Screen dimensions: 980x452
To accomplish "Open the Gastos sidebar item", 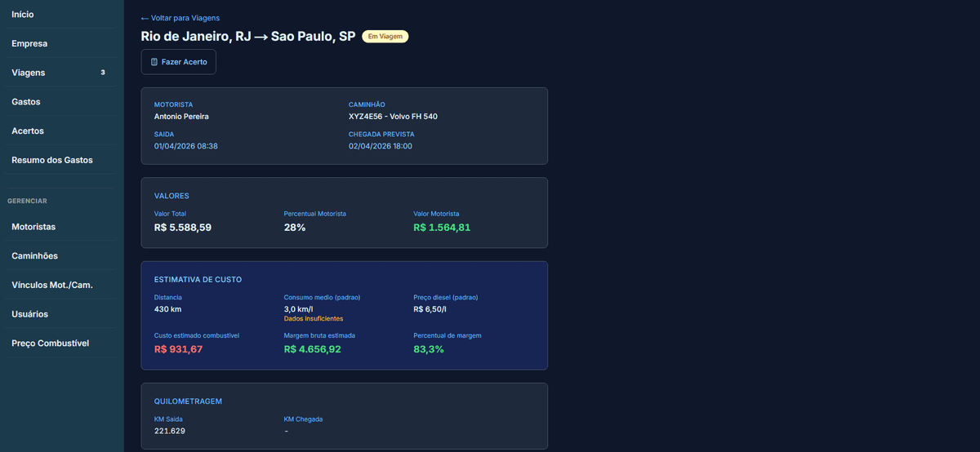I will 26,102.
